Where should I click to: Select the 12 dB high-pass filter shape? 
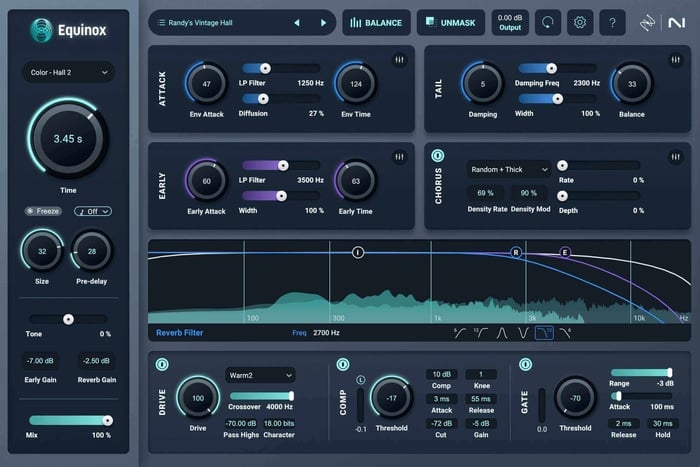point(481,333)
